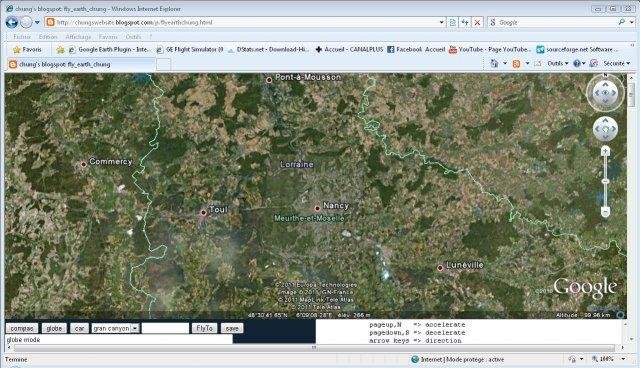Expand the RSS feeds dropdown arrow
This screenshot has height=368, width=640.
(x=527, y=63)
